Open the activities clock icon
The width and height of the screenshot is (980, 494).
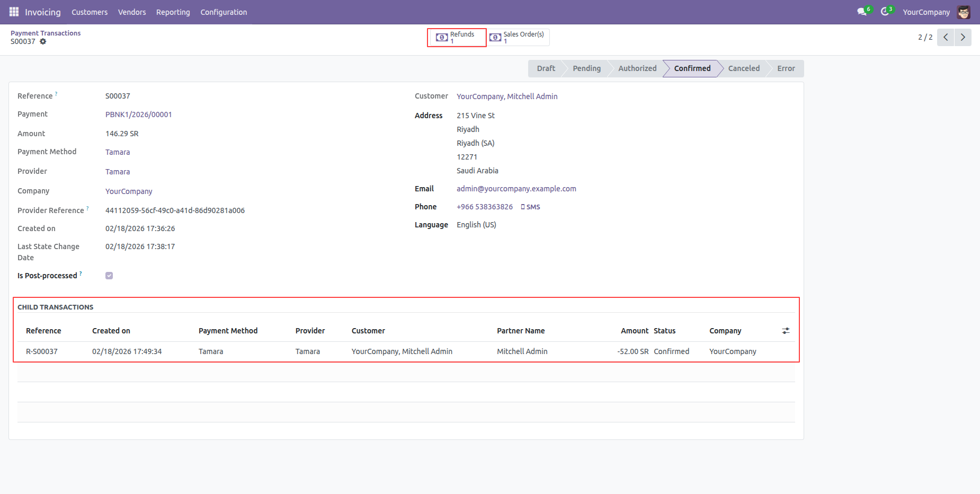[x=885, y=12]
